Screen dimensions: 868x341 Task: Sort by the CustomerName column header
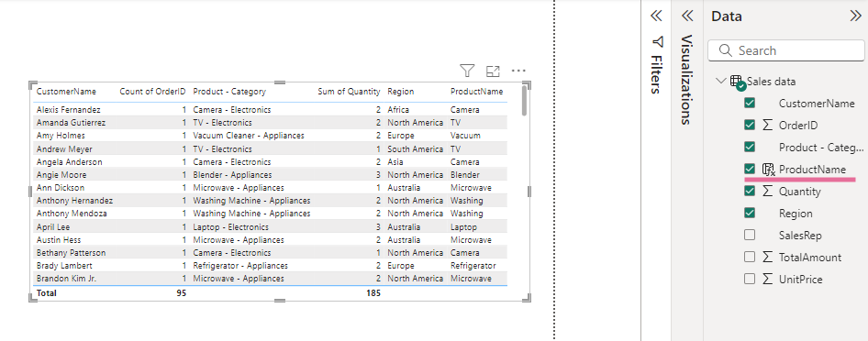[x=66, y=91]
